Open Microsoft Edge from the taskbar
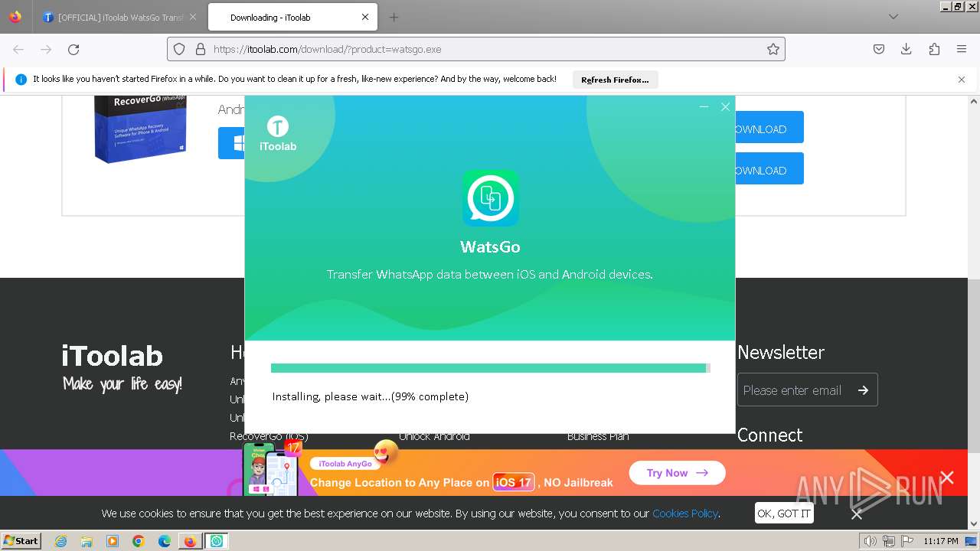 (165, 541)
